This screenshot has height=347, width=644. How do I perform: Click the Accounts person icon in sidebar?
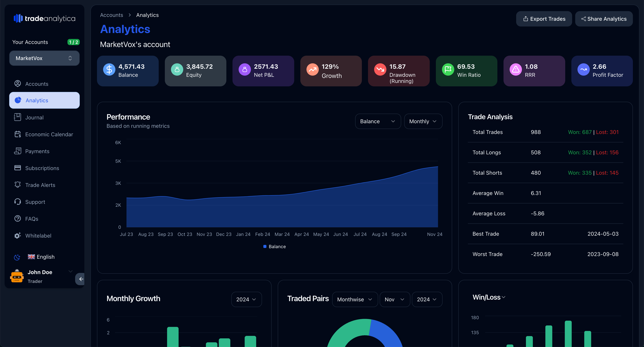(x=17, y=84)
